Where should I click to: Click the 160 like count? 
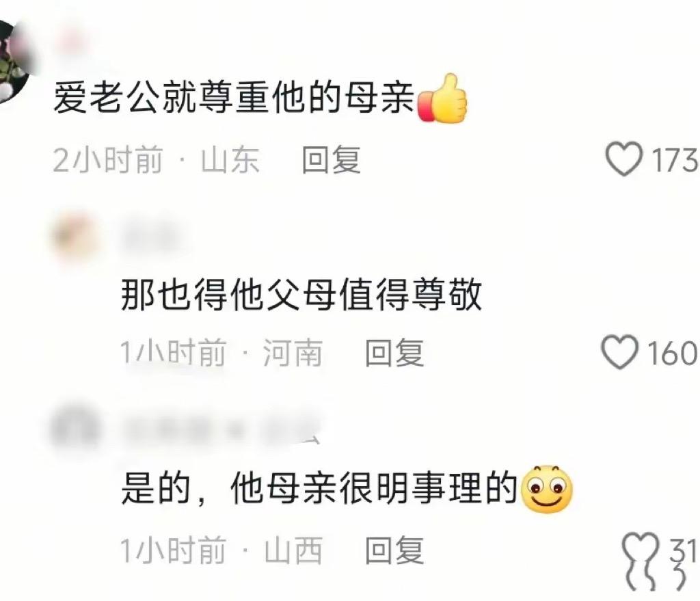[x=673, y=353]
